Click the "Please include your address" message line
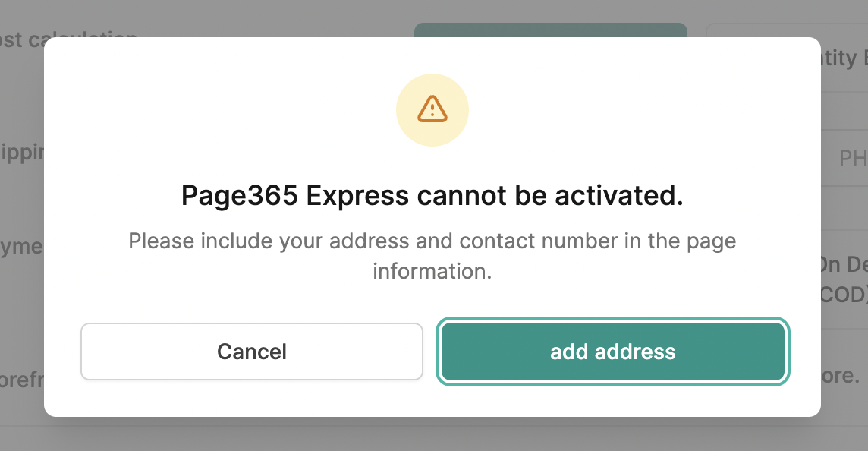Image resolution: width=868 pixels, height=451 pixels. tap(432, 241)
